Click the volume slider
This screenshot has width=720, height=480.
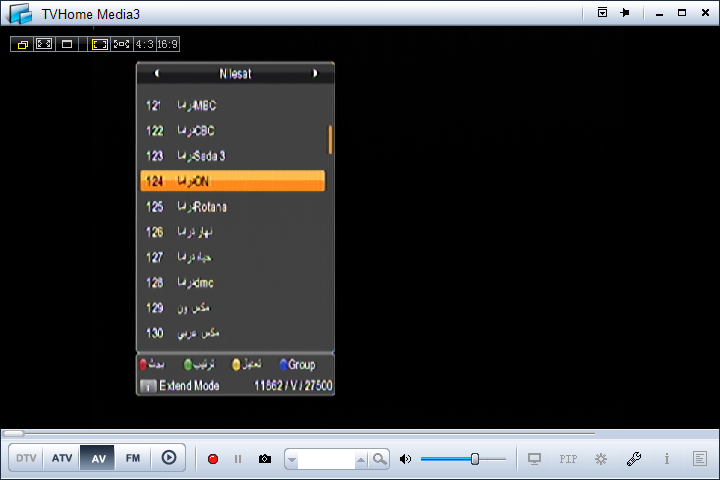[463, 459]
